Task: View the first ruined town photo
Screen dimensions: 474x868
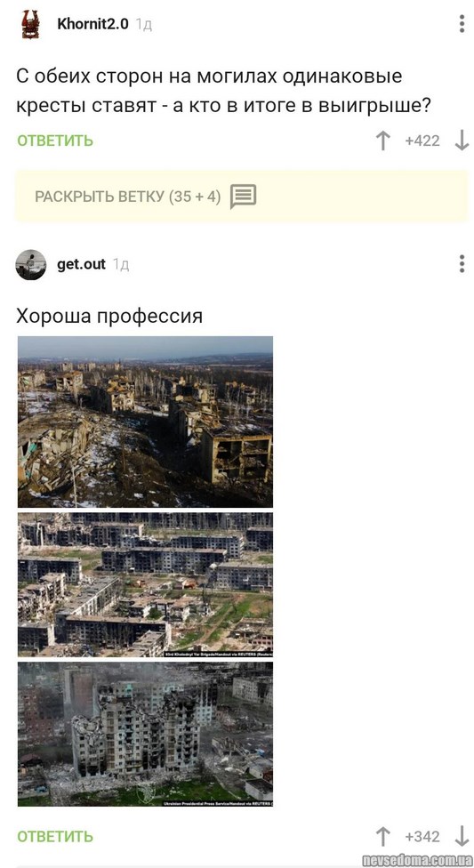Action: [145, 422]
